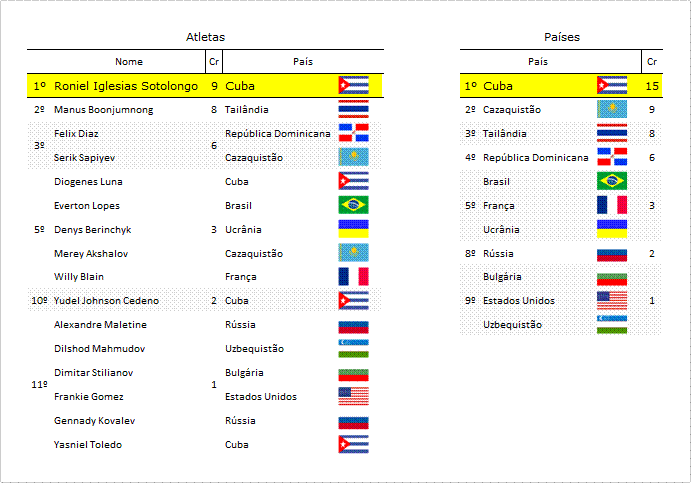
Task: Click Kazakhstan flag in Países table
Action: click(612, 109)
